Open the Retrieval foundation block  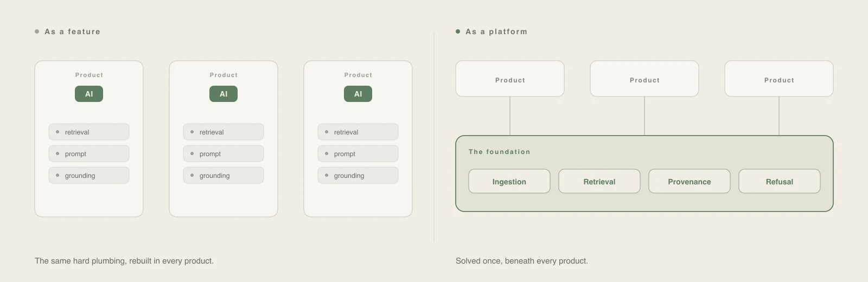pos(599,181)
